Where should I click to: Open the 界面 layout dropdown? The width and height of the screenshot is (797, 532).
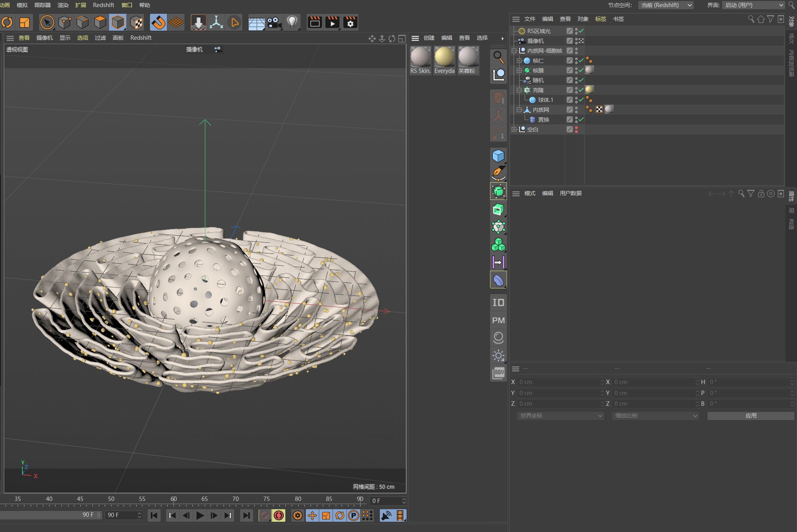click(x=753, y=5)
